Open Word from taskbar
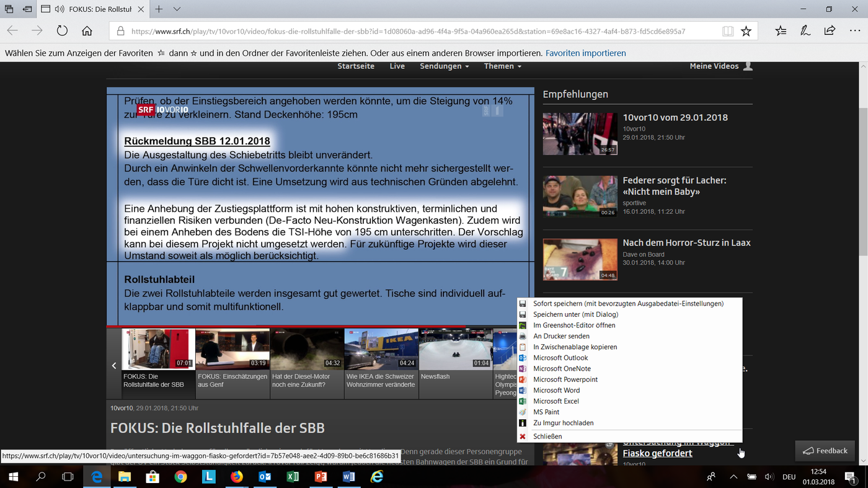Viewport: 868px width, 488px height. (x=348, y=477)
